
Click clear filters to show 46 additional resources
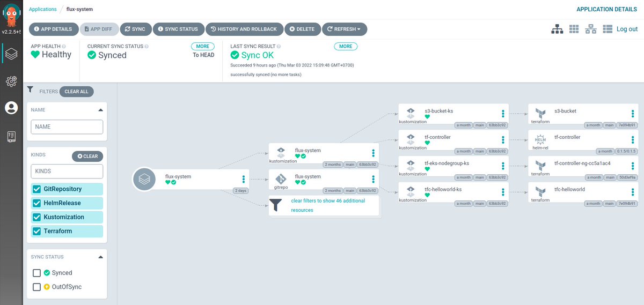pyautogui.click(x=328, y=205)
